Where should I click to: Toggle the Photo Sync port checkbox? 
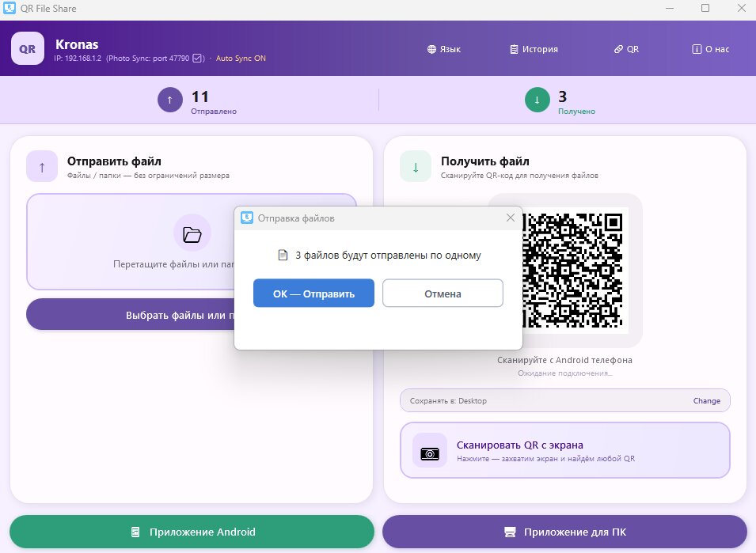[197, 59]
